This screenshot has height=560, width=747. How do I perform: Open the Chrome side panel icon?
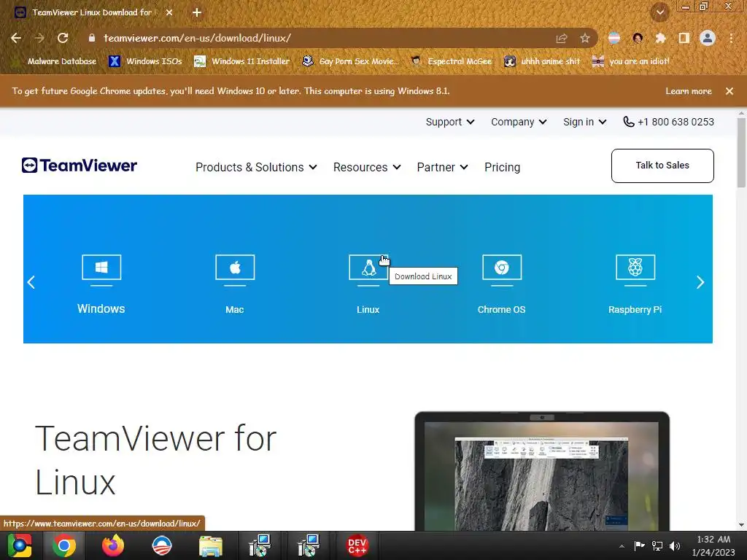click(x=684, y=38)
